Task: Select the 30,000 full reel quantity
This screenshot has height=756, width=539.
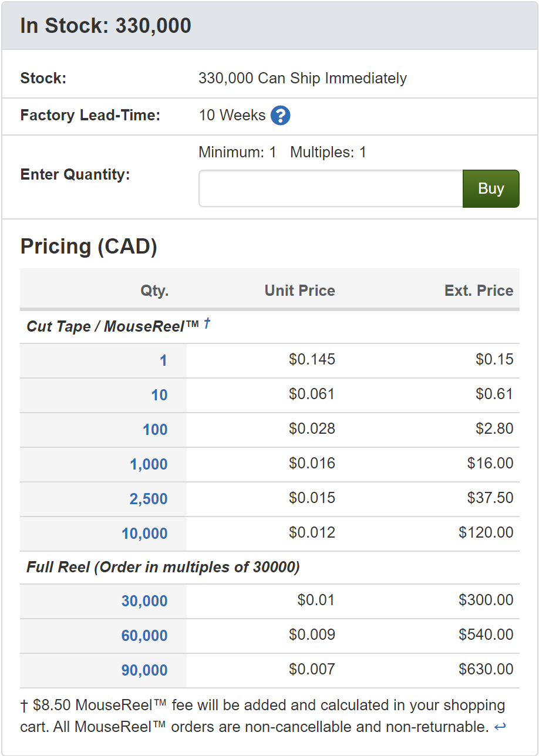Action: tap(144, 601)
